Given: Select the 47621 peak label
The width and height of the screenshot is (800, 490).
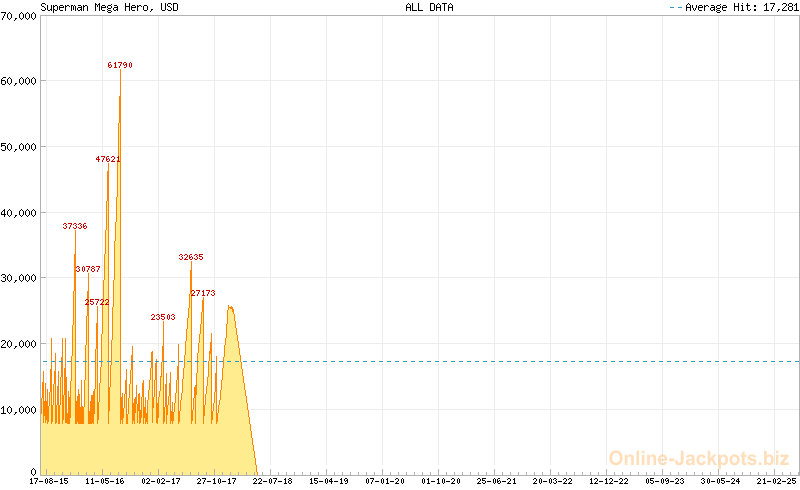Looking at the screenshot, I should (x=108, y=159).
